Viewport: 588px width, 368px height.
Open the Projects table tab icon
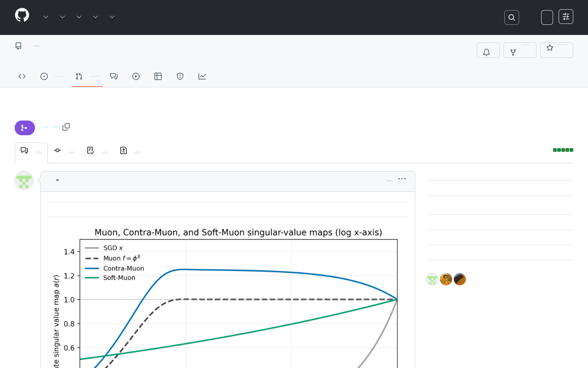coord(158,76)
